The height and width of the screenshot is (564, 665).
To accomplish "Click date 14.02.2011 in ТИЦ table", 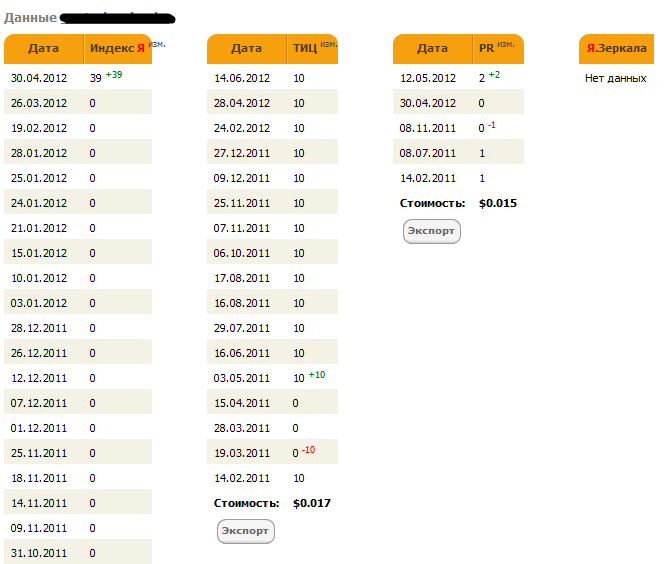I will [x=242, y=479].
